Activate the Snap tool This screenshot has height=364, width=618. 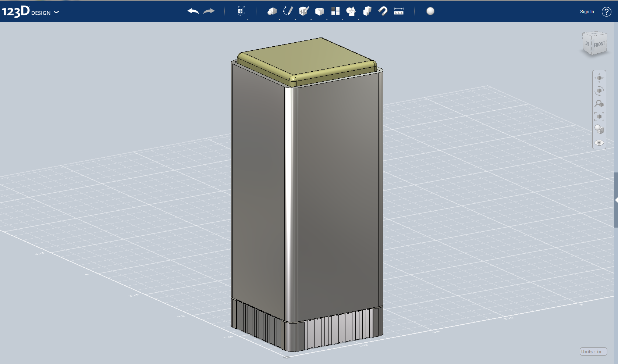pyautogui.click(x=383, y=11)
